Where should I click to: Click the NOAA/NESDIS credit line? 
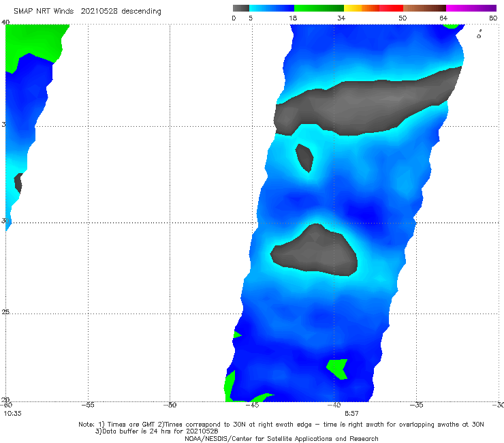pyautogui.click(x=281, y=439)
